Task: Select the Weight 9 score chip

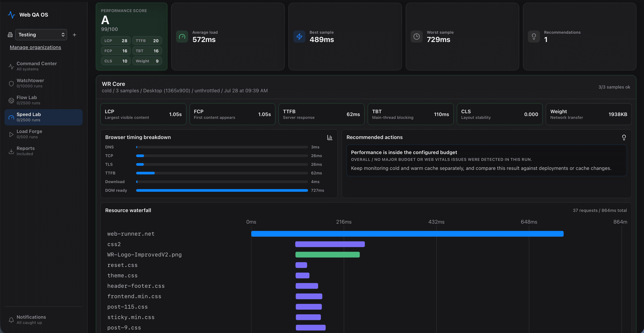Action: 147,61
